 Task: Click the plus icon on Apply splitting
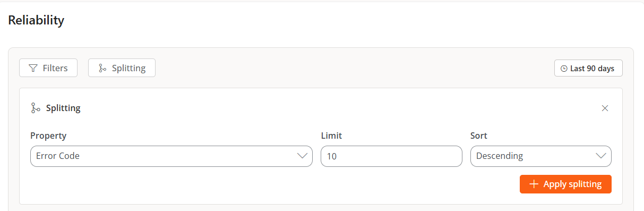[x=534, y=184]
